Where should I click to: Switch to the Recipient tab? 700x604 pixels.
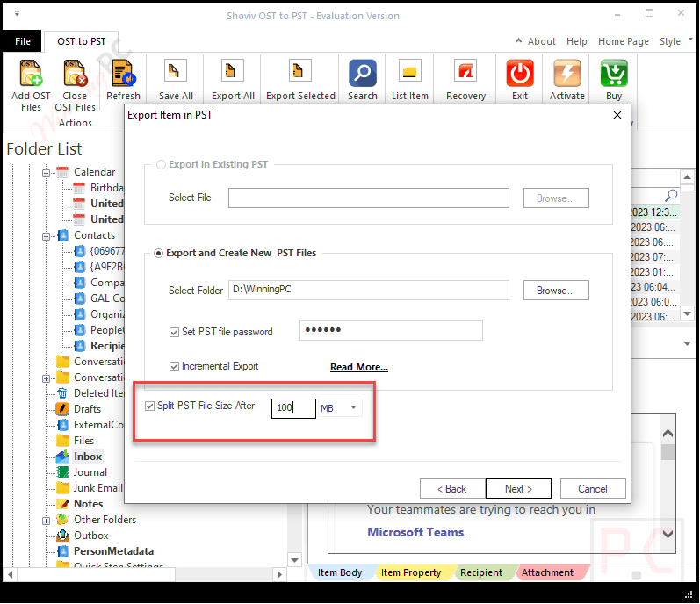click(x=480, y=572)
